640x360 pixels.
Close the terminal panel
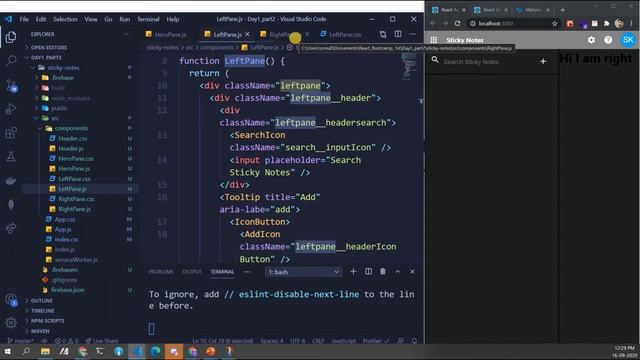pyautogui.click(x=412, y=271)
